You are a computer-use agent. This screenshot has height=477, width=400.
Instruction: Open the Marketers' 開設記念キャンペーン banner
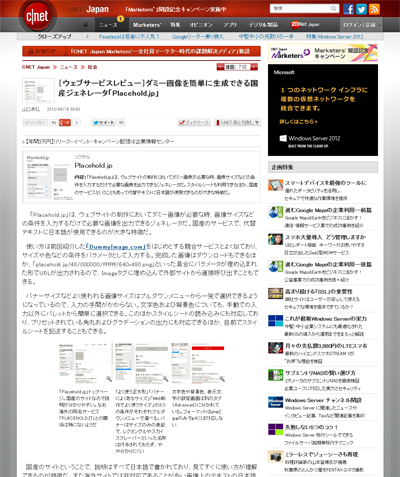[x=323, y=53]
